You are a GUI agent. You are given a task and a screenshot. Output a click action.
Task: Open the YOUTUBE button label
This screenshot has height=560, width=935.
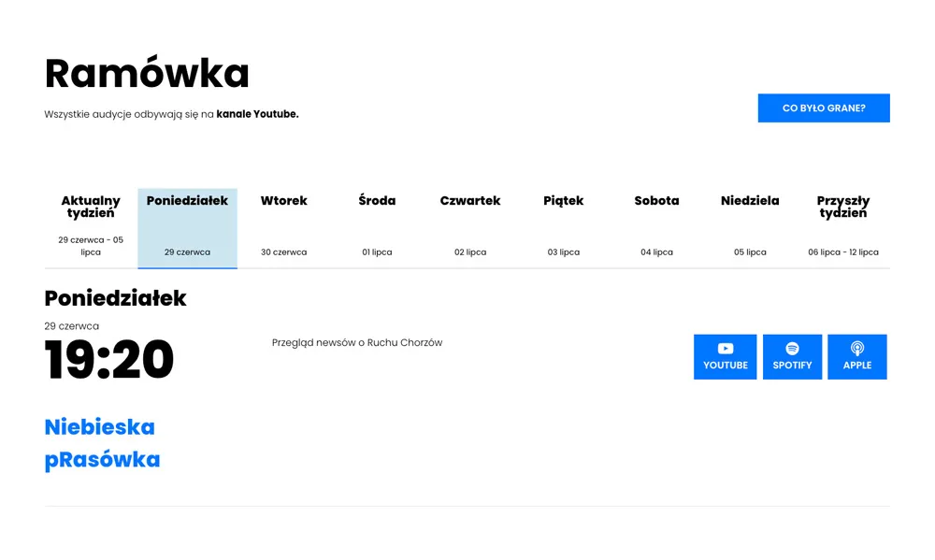click(x=726, y=365)
